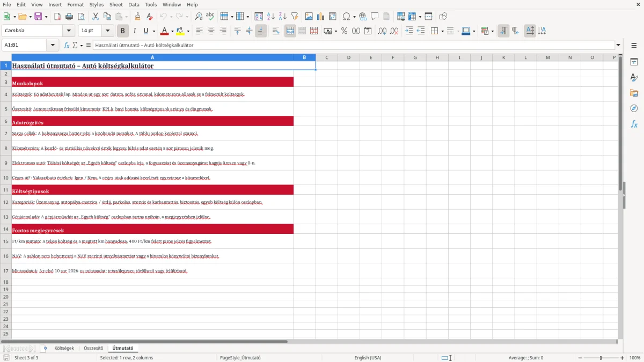Open the Styles menu
This screenshot has height=362, width=644.
(97, 4)
